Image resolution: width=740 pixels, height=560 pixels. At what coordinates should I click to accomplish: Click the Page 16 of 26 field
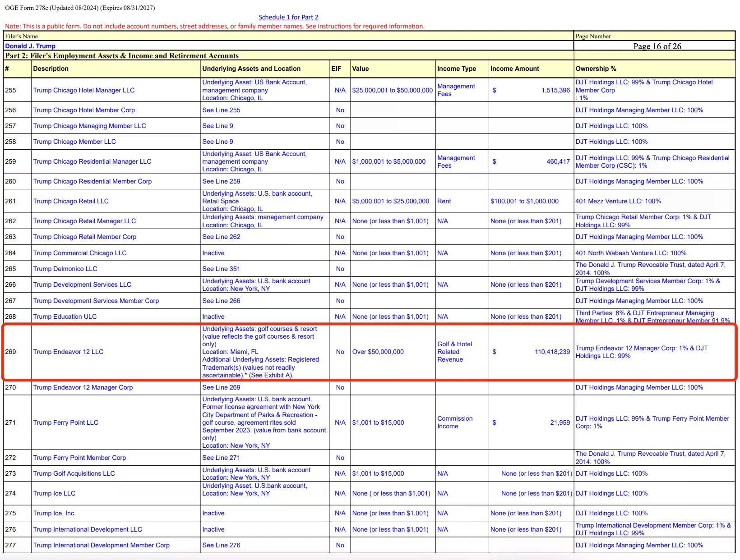coord(657,46)
